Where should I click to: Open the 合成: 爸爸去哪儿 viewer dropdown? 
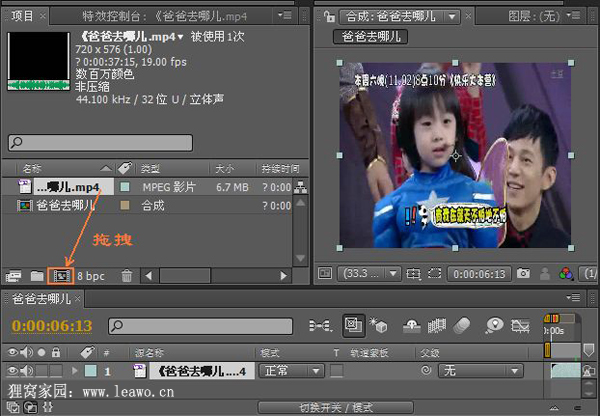pyautogui.click(x=400, y=16)
